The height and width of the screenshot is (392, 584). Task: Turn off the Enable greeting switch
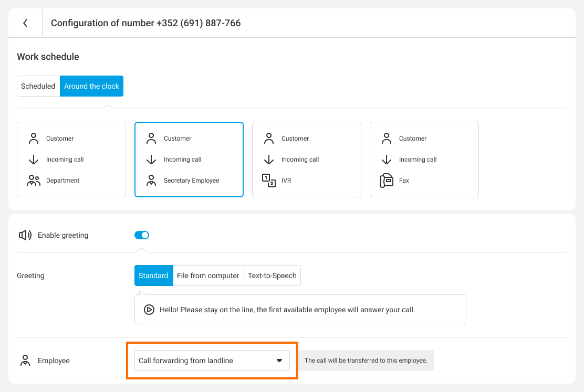point(142,235)
